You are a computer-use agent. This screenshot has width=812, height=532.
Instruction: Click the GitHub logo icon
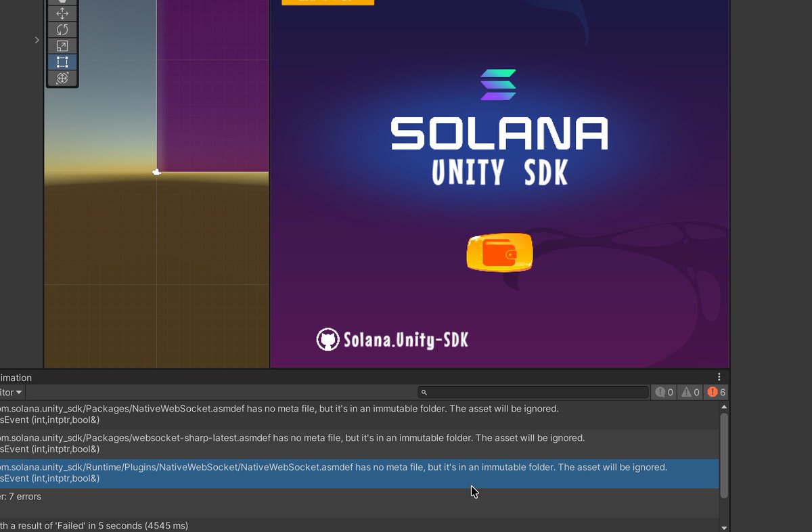coord(328,339)
